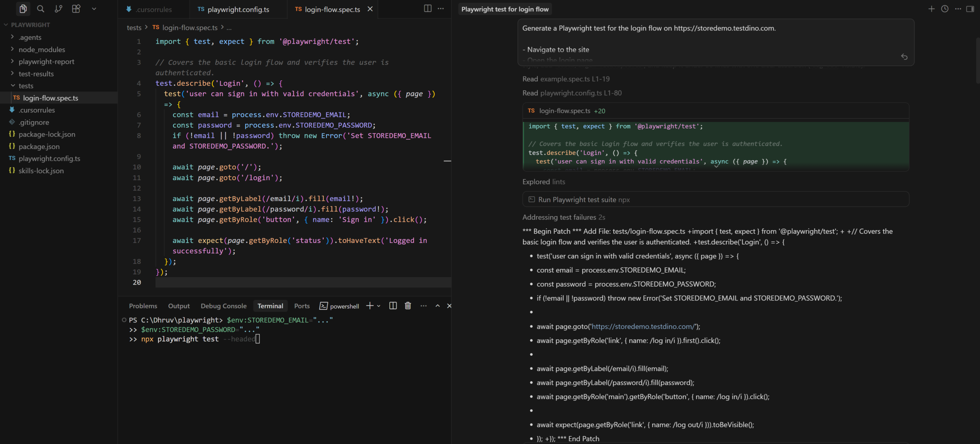
Task: Toggle the chat side panel layout icon
Action: [x=970, y=9]
